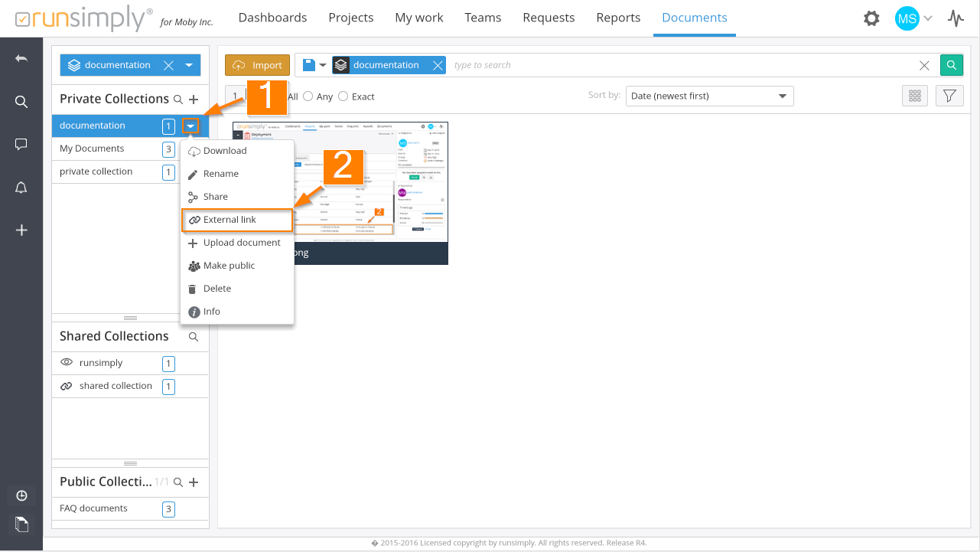
Task: Select the Exact radio option
Action: [x=343, y=96]
